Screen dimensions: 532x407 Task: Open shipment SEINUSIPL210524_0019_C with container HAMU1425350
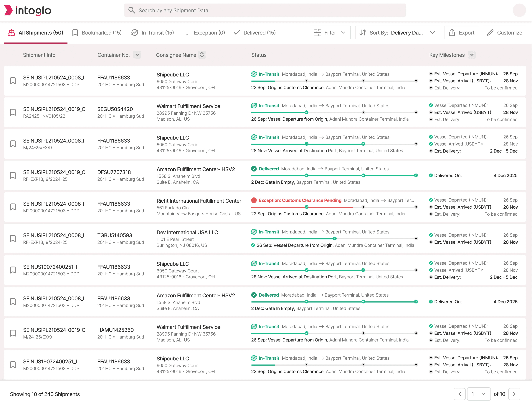pyautogui.click(x=54, y=330)
